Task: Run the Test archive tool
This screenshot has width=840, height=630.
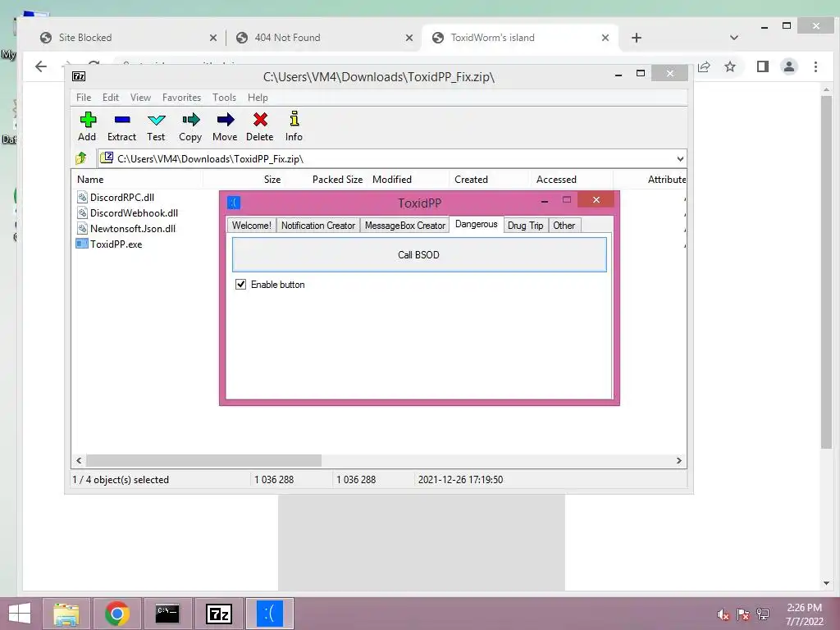Action: click(x=156, y=126)
